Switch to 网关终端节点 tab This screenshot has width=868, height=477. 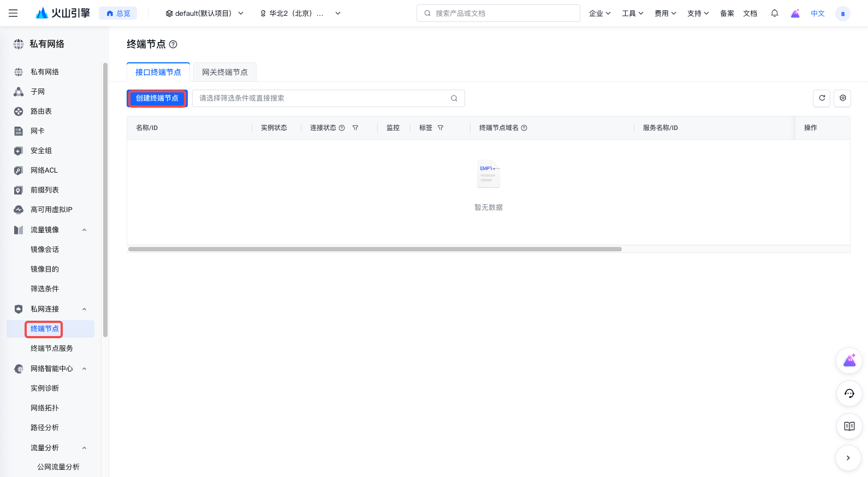click(225, 72)
